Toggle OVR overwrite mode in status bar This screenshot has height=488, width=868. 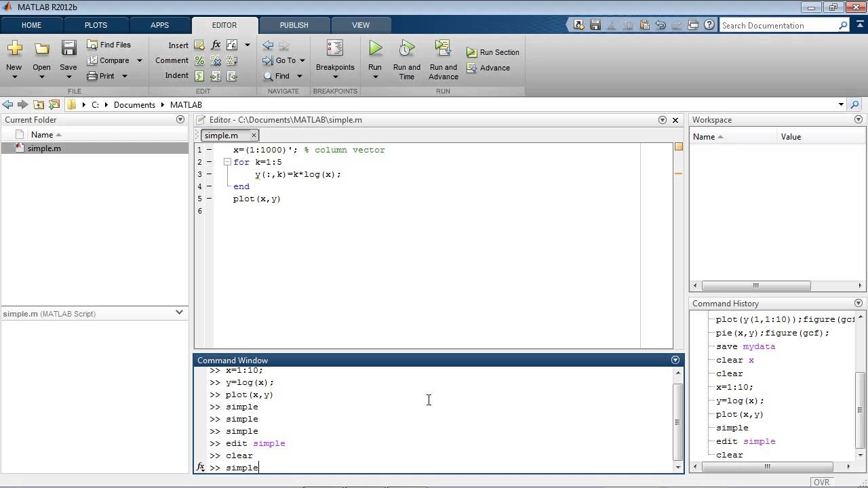pyautogui.click(x=821, y=482)
